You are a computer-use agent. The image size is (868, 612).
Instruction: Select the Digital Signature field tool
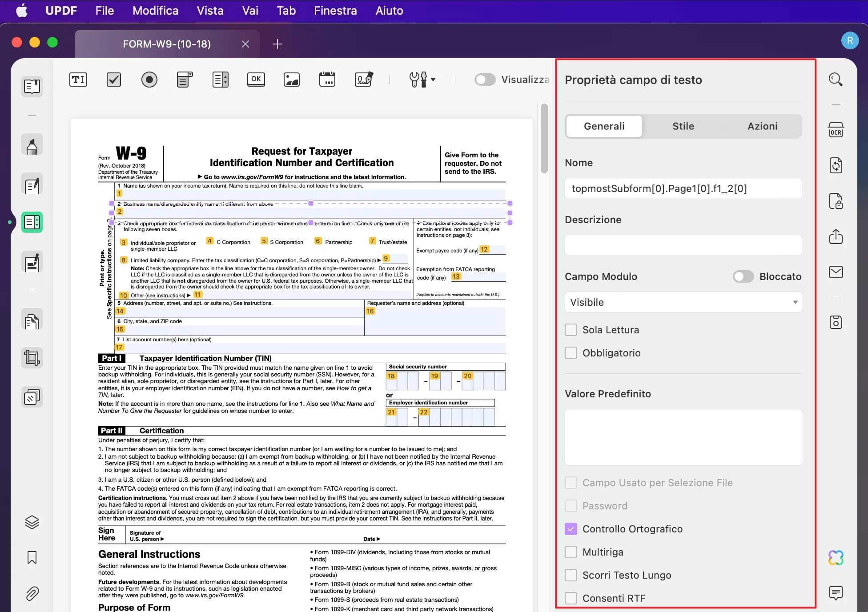[x=364, y=80]
